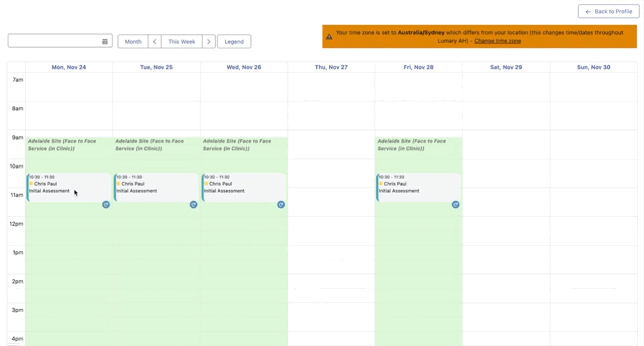644x346 pixels.
Task: Advance to next week with right chevron
Action: click(x=209, y=41)
